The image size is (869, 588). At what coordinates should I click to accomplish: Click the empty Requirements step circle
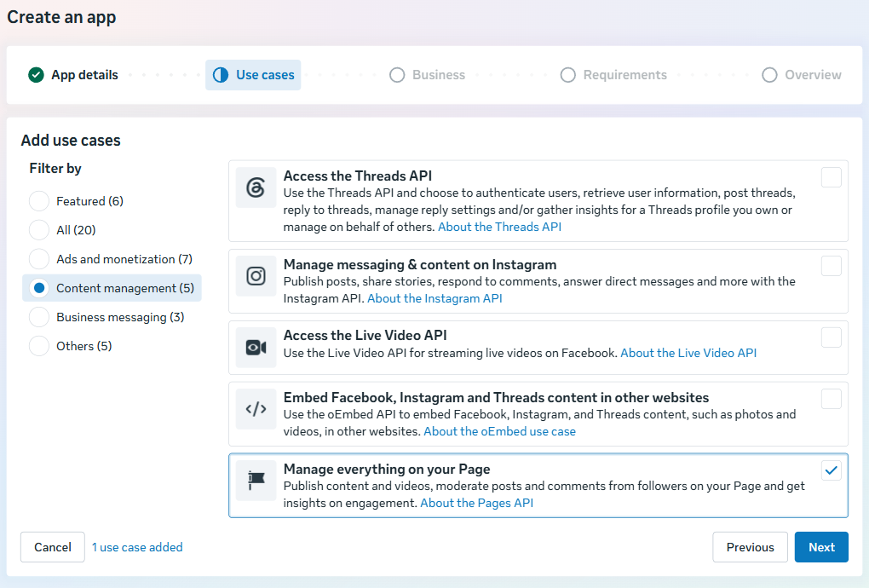point(567,75)
